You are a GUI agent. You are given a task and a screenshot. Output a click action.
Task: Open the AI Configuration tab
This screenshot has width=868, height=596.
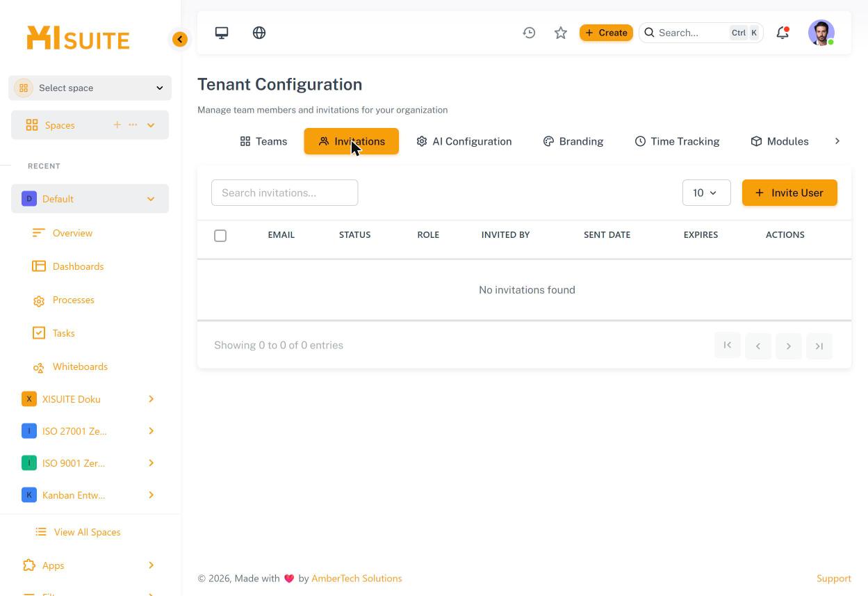point(464,141)
